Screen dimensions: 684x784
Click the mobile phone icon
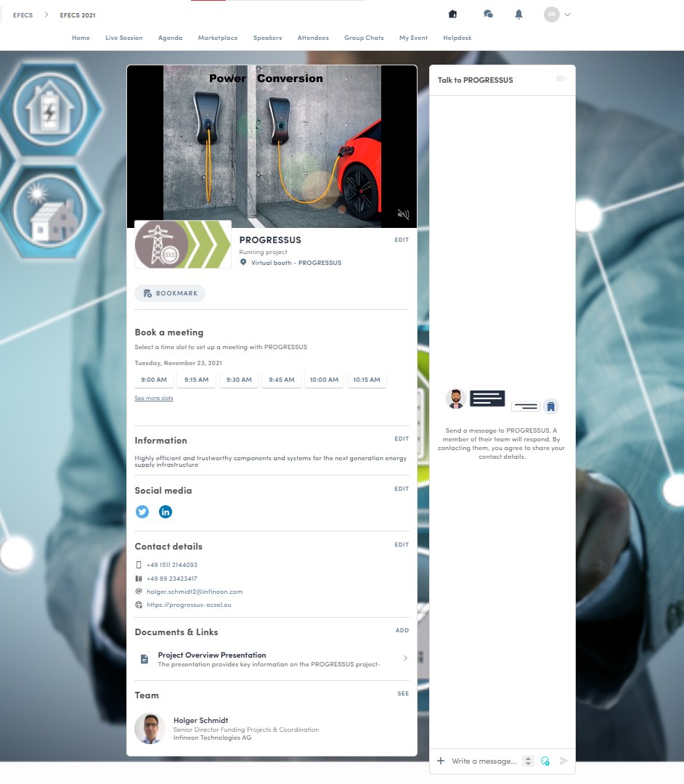[139, 565]
